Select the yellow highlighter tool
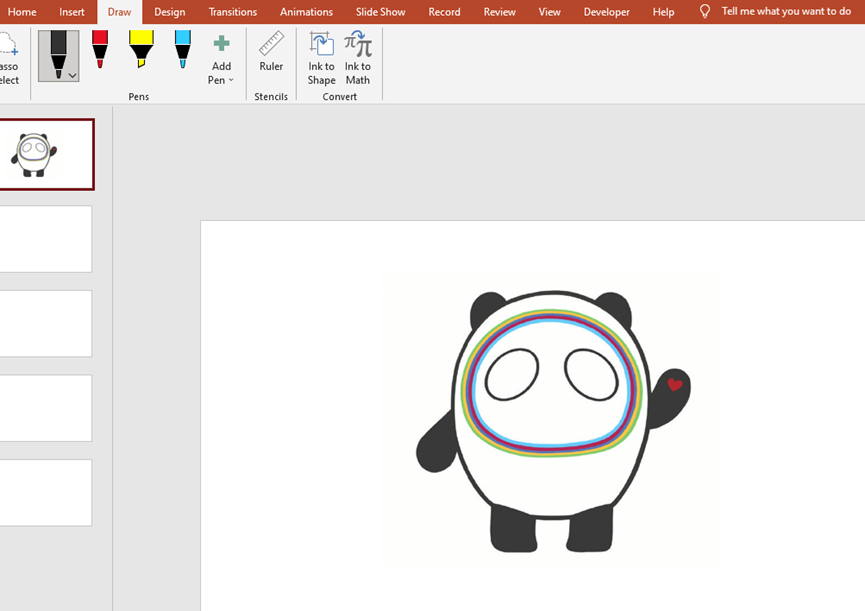Screen dimensions: 865x611 pos(141,50)
